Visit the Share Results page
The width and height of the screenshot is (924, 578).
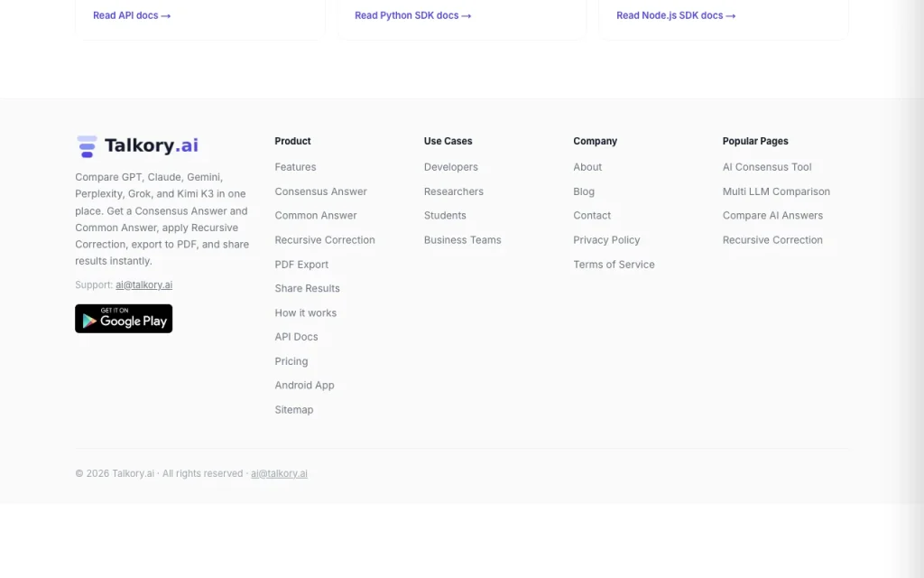pos(307,288)
